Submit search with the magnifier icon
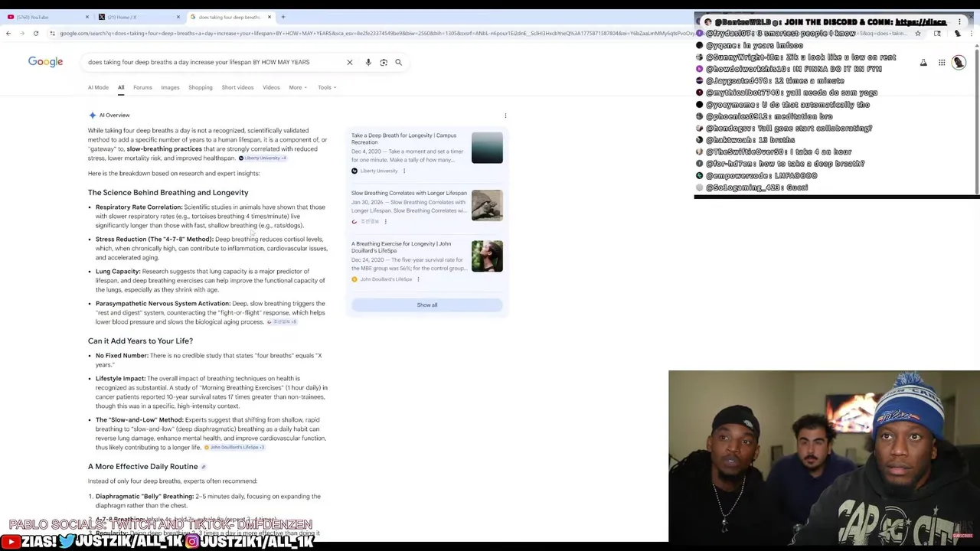This screenshot has height=551, width=980. coord(398,62)
